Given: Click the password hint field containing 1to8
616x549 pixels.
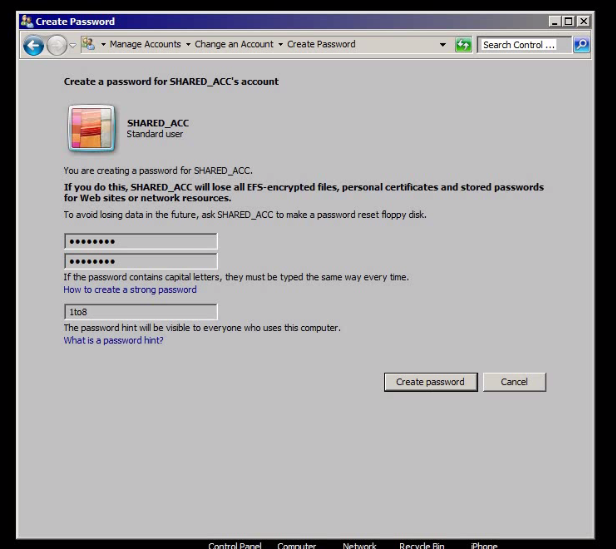Looking at the screenshot, I should (x=140, y=313).
